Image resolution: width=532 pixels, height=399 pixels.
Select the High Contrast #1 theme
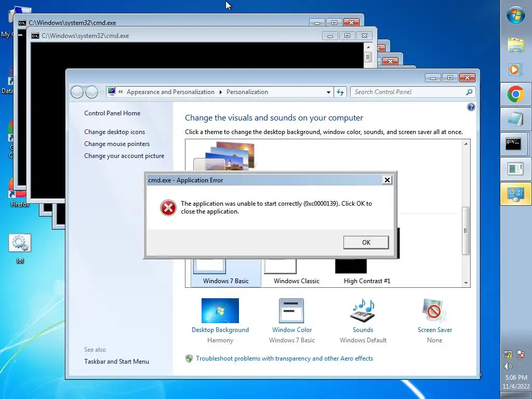367,273
